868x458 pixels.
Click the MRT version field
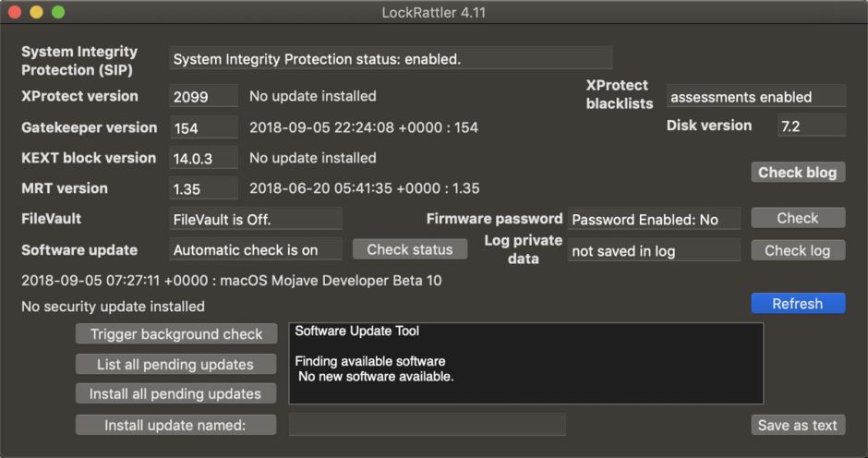tap(203, 188)
